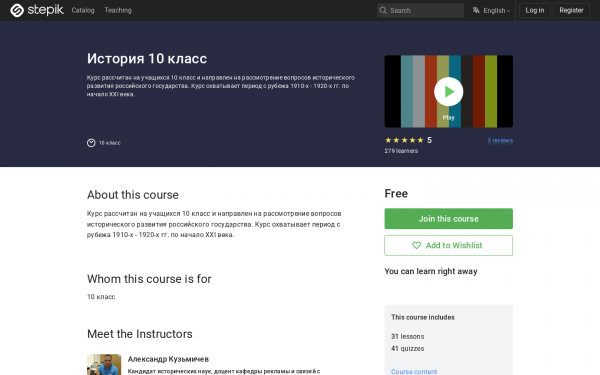Focus the Search input field

[x=420, y=10]
